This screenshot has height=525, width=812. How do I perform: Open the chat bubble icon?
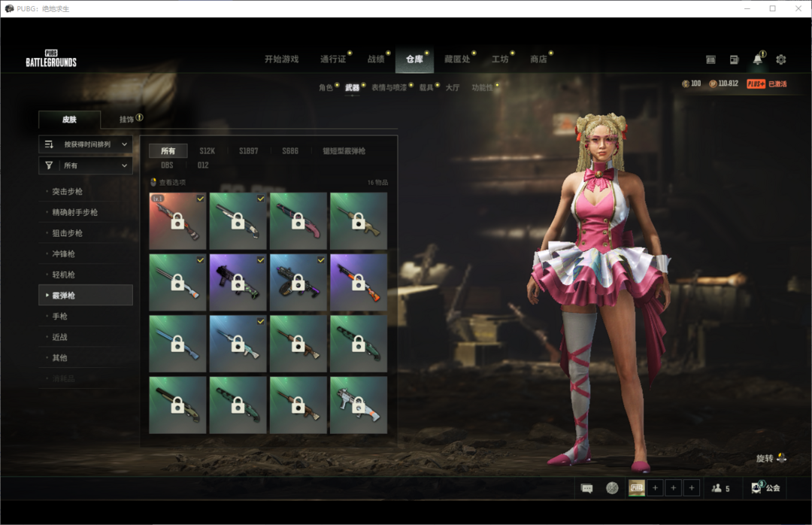pos(586,488)
